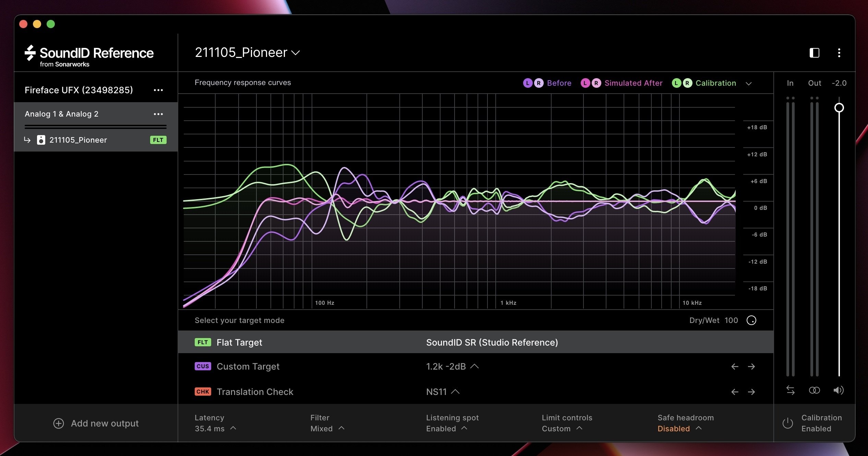Toggle the sidebar panel layout icon

click(x=814, y=53)
